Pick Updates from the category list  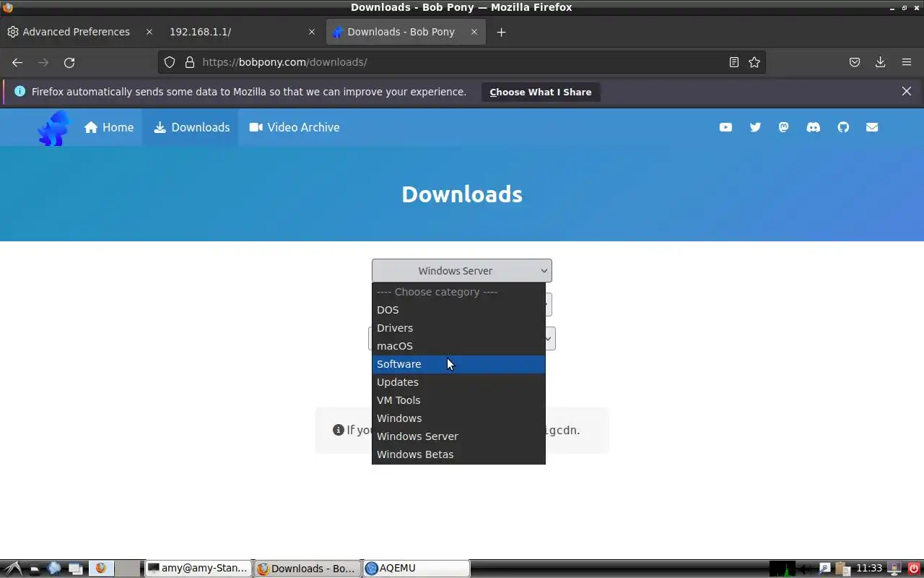tap(458, 382)
